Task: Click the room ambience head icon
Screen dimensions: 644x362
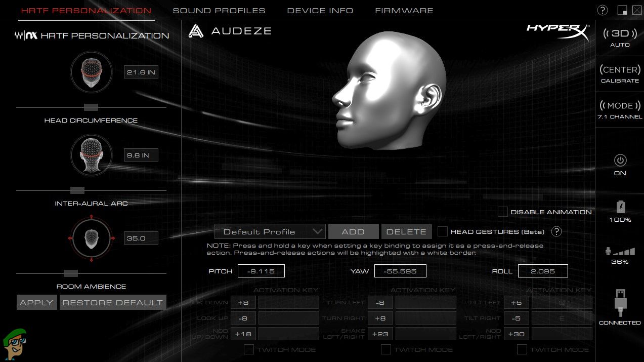Action: [x=92, y=237]
